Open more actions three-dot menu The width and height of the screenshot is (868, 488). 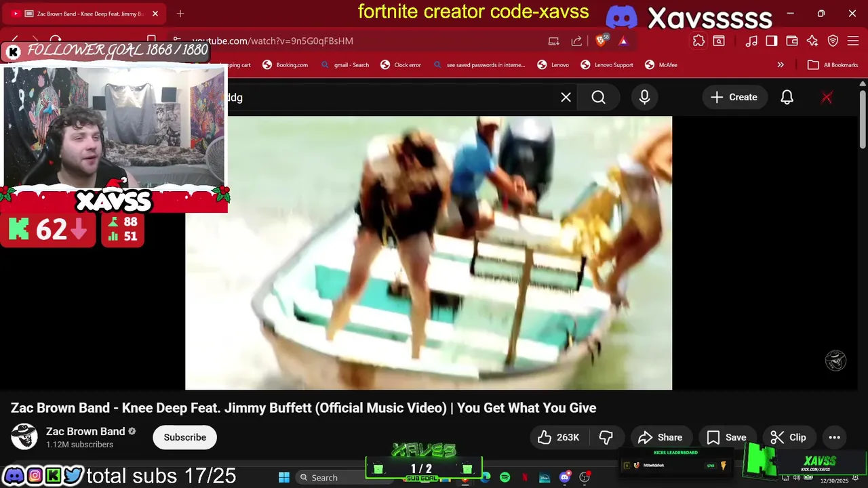pos(835,437)
